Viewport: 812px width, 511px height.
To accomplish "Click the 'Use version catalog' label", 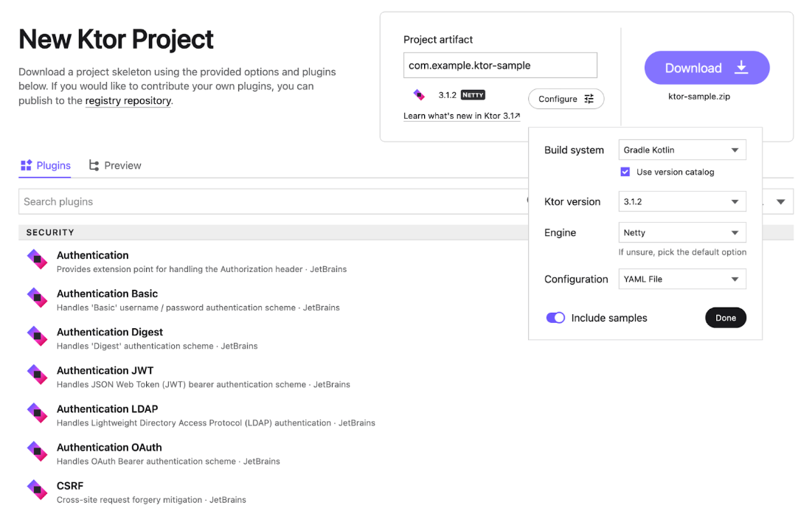I will [x=676, y=172].
